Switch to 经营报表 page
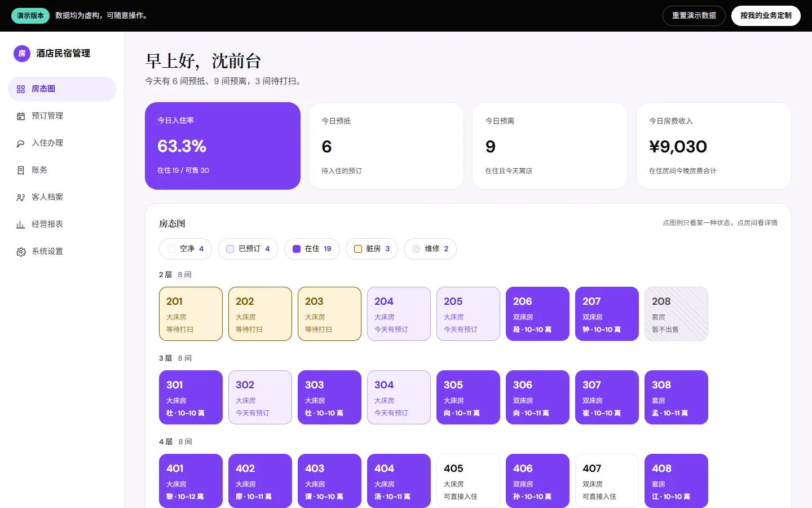Image resolution: width=812 pixels, height=508 pixels. click(62, 225)
